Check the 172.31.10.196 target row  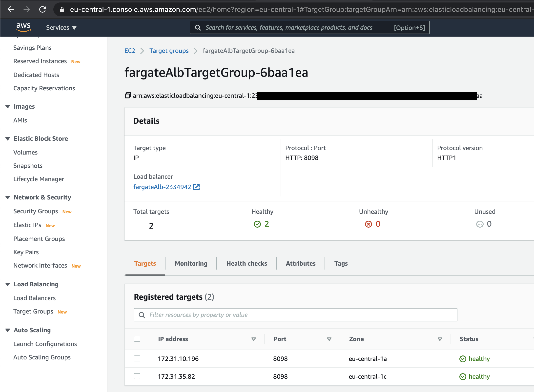(x=137, y=358)
